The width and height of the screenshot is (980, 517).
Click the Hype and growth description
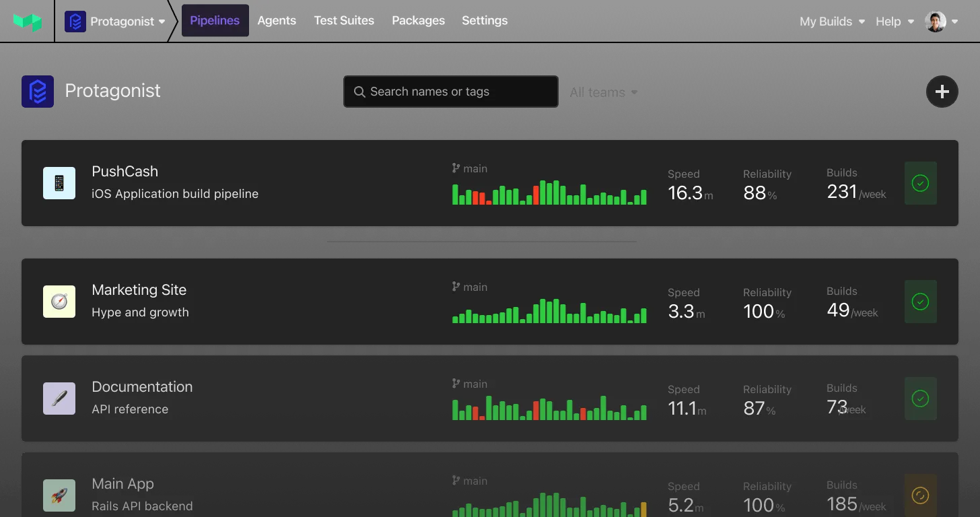pos(140,312)
